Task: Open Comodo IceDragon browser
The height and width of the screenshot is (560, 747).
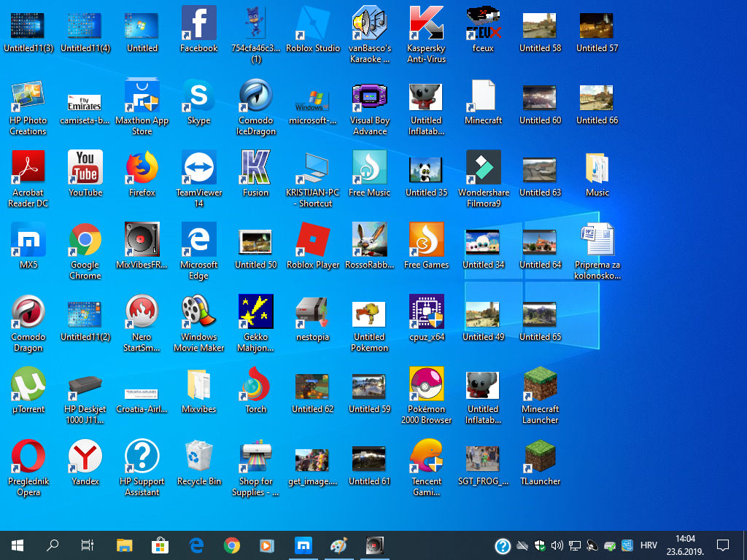Action: (x=255, y=97)
